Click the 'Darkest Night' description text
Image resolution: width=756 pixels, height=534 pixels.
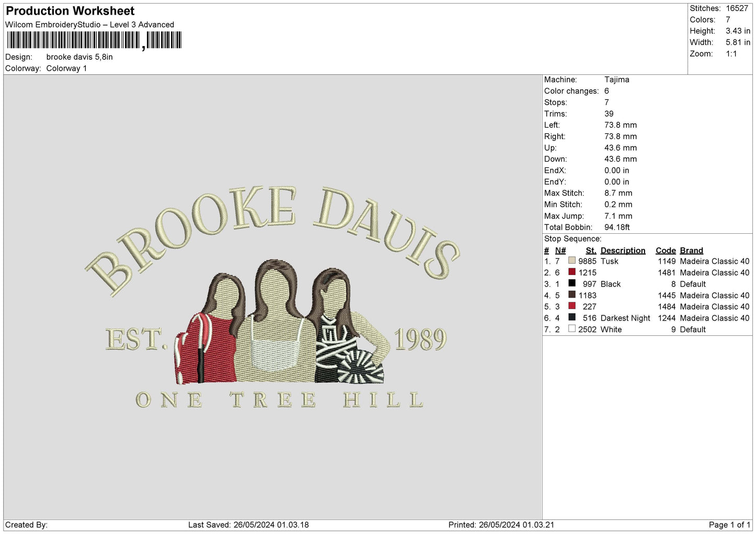tap(626, 318)
